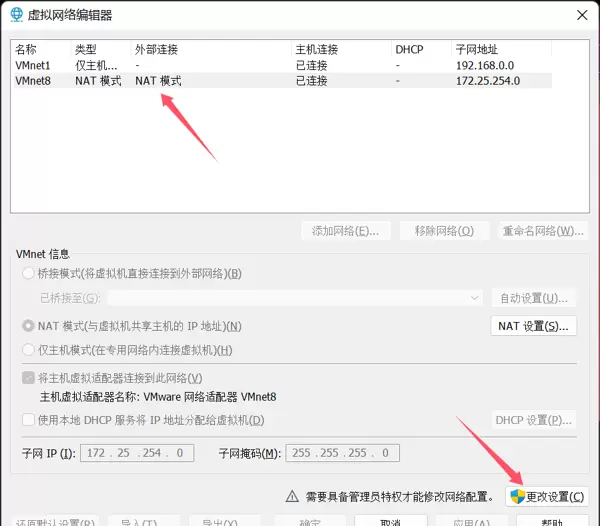
Task: Click the globe icon in the title bar
Action: 17,15
